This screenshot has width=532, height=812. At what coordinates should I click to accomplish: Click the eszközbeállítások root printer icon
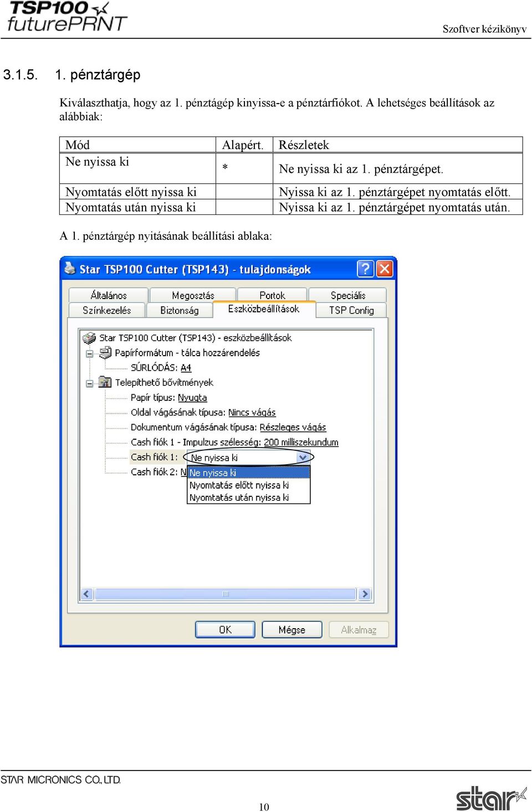click(89, 337)
